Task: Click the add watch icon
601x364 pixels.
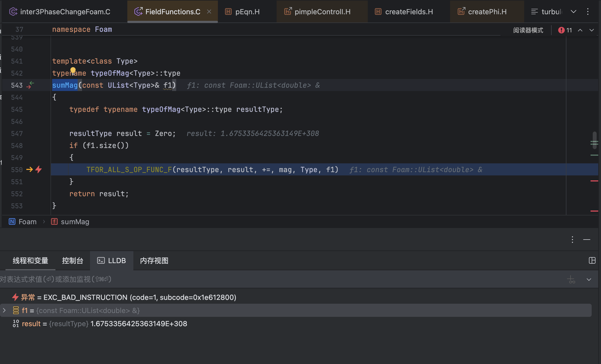Action: pyautogui.click(x=571, y=280)
